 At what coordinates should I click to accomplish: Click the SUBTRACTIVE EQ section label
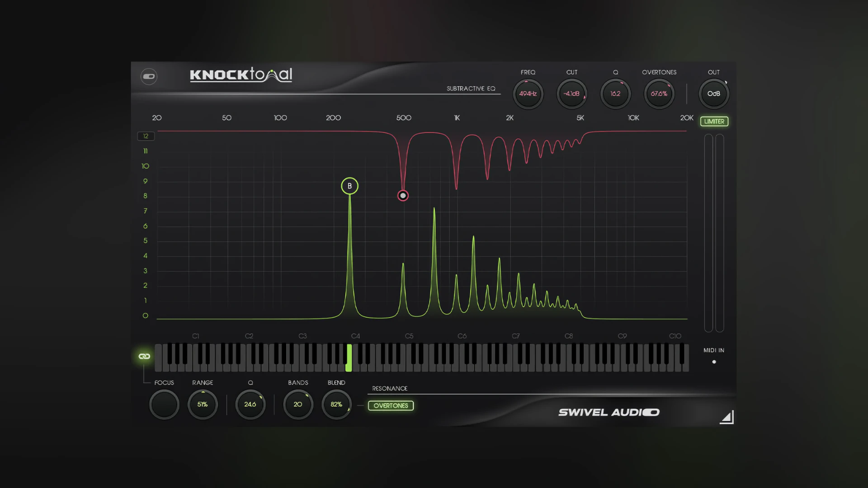(471, 89)
